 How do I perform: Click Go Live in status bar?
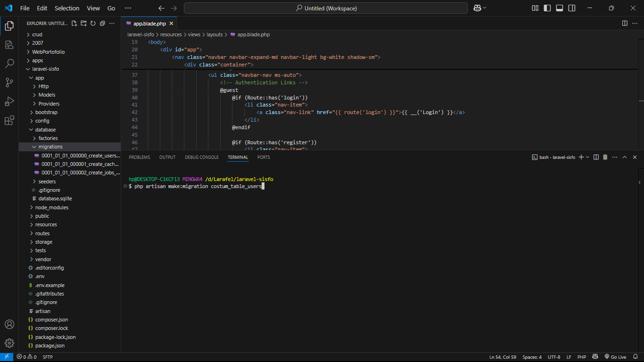615,357
